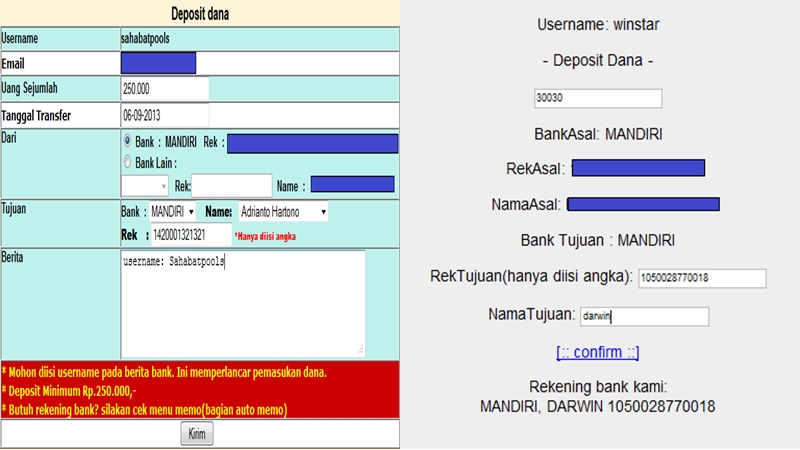Screen dimensions: 800x450
Task: Click the NamaTujuan field containing darwin
Action: [x=644, y=316]
